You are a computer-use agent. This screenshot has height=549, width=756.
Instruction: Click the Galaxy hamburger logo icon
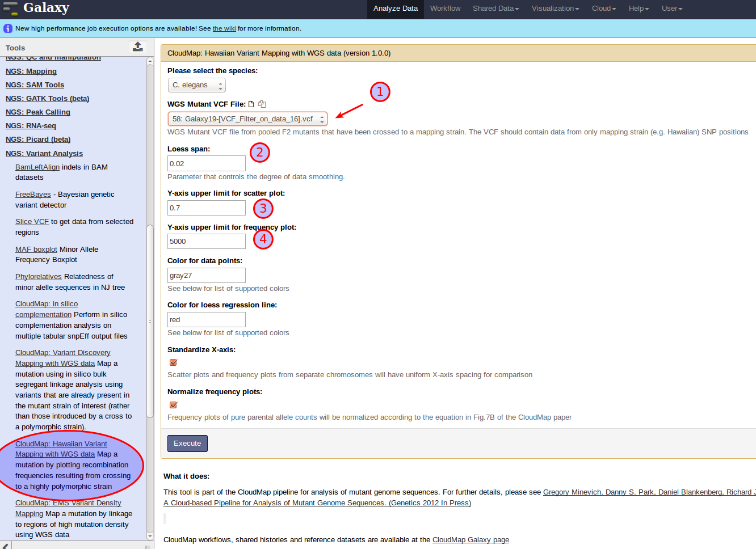[10, 9]
